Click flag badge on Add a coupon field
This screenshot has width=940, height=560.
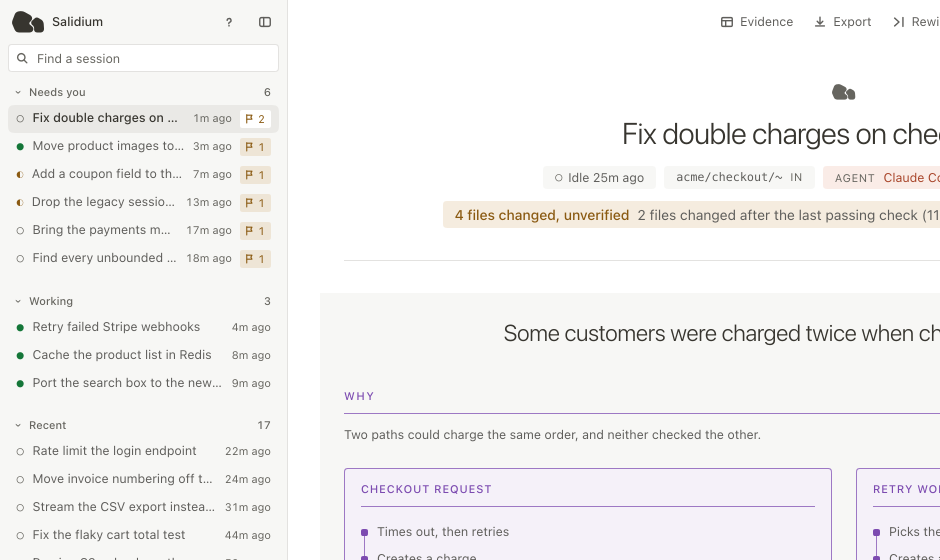[255, 175]
